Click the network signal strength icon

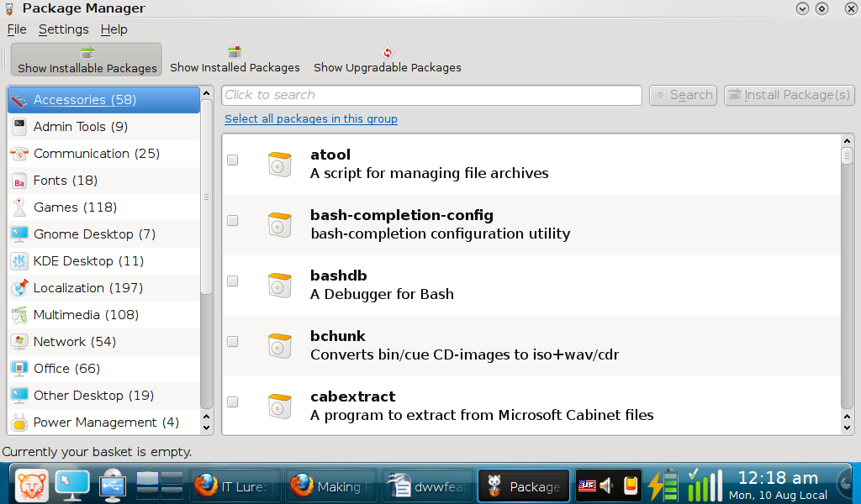click(705, 486)
